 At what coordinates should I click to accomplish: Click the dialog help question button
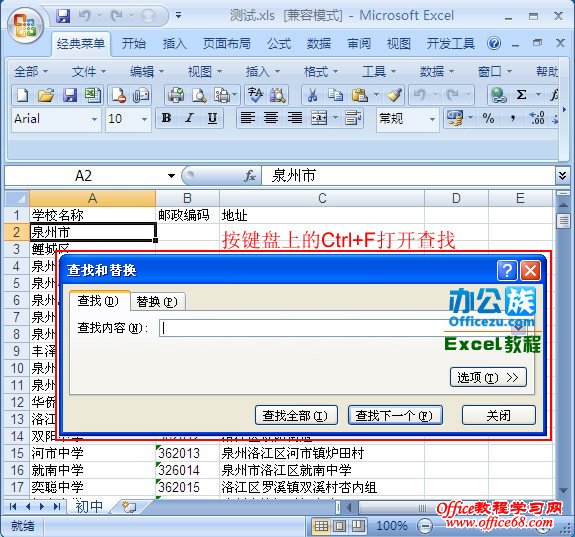pos(507,270)
